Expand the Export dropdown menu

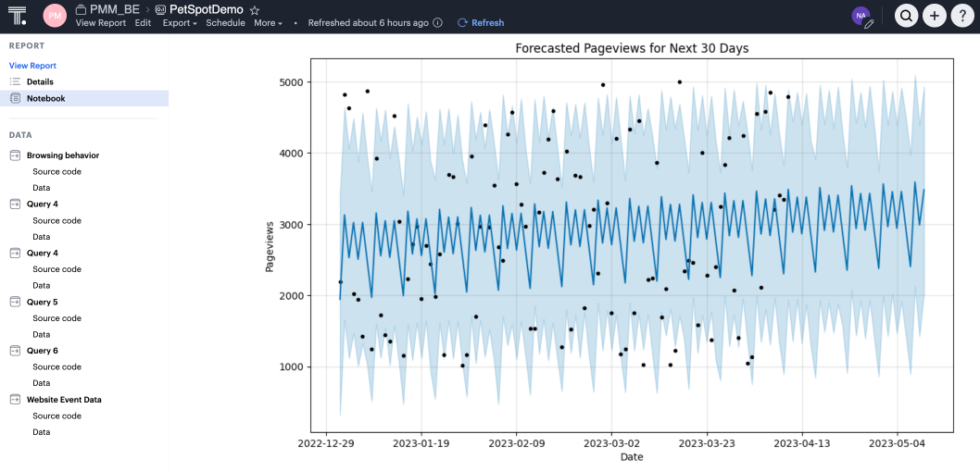[x=180, y=23]
